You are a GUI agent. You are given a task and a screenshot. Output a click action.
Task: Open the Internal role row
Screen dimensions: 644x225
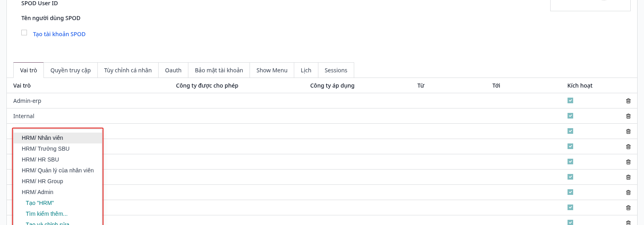point(322,116)
